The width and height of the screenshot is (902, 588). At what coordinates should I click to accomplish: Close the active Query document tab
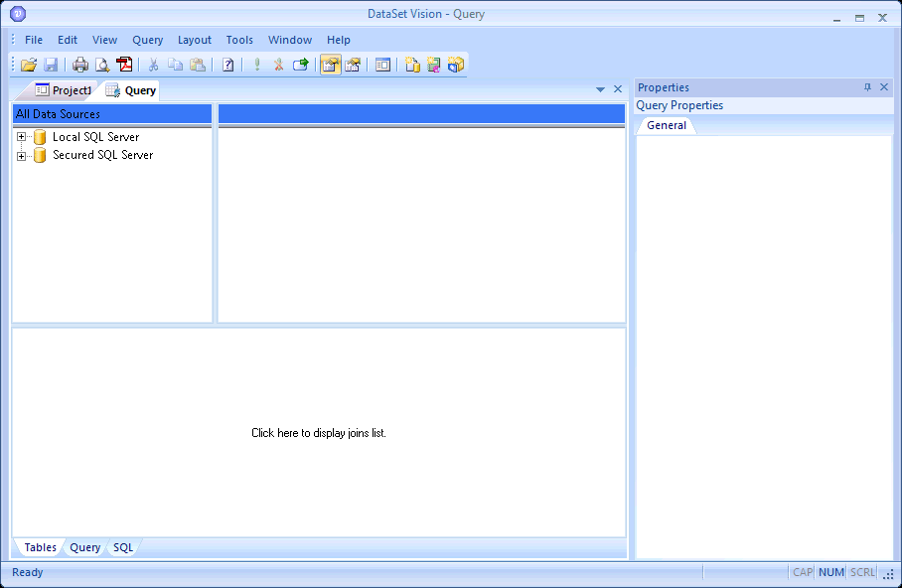click(618, 88)
